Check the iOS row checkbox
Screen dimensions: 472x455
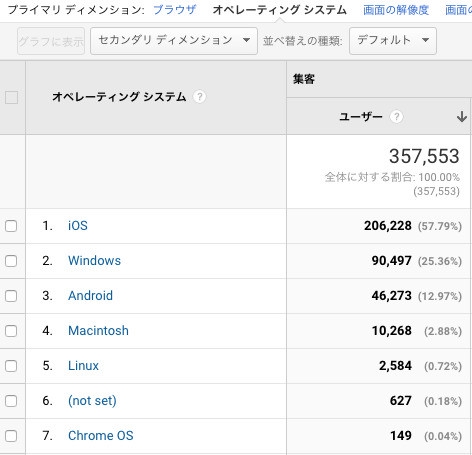[11, 226]
